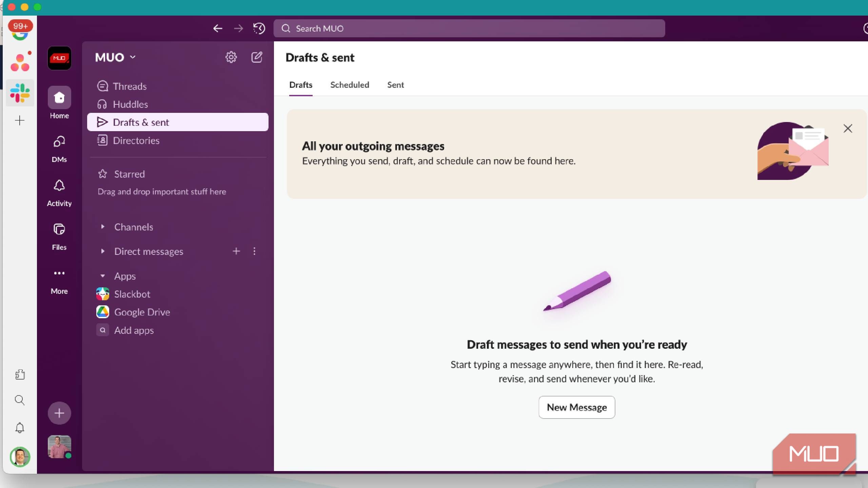The height and width of the screenshot is (488, 868).
Task: Click the Search MUO field
Action: pyautogui.click(x=469, y=28)
